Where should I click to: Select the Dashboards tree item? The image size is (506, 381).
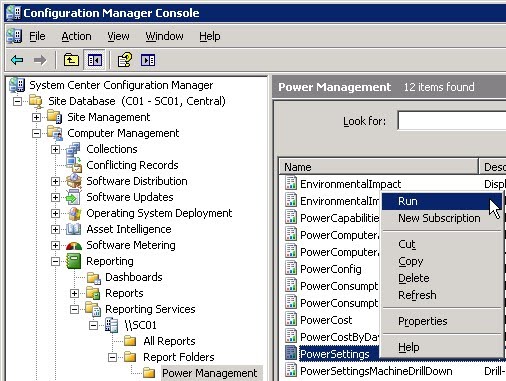[134, 277]
